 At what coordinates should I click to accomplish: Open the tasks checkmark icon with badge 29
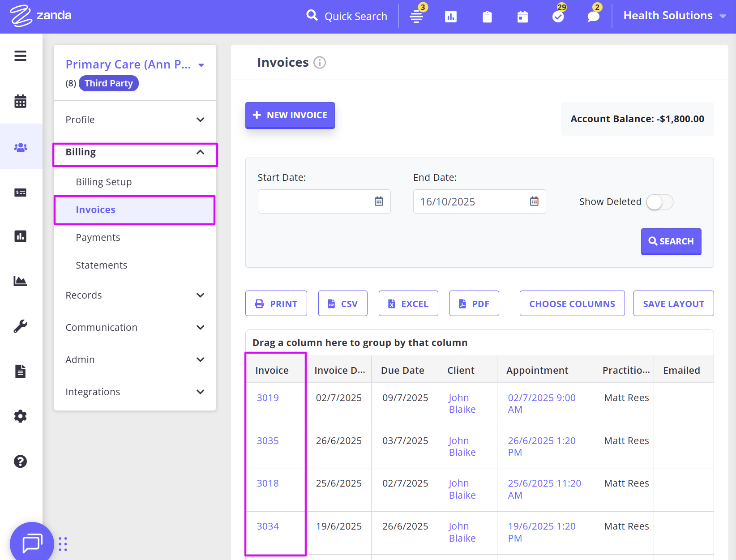[558, 17]
